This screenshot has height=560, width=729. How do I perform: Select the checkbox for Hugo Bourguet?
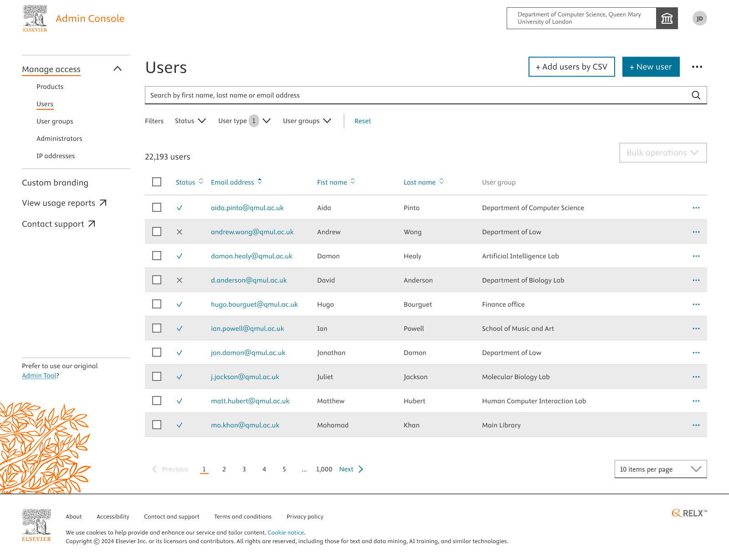[x=157, y=304]
